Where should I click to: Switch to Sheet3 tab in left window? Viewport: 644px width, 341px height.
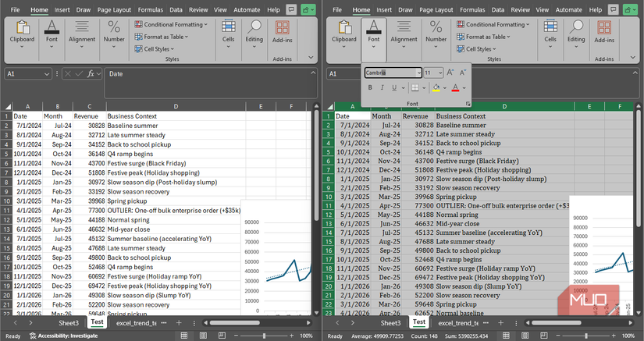pos(68,323)
